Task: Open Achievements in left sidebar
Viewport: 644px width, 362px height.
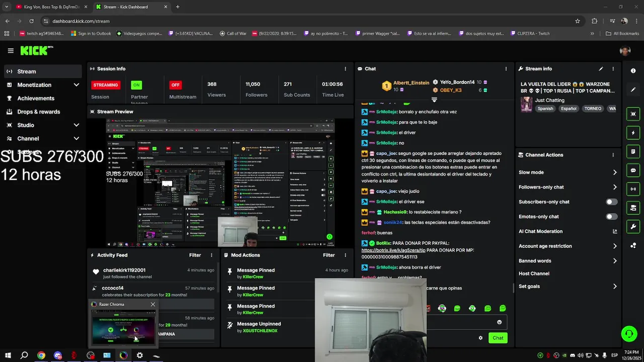Action: 43,99
